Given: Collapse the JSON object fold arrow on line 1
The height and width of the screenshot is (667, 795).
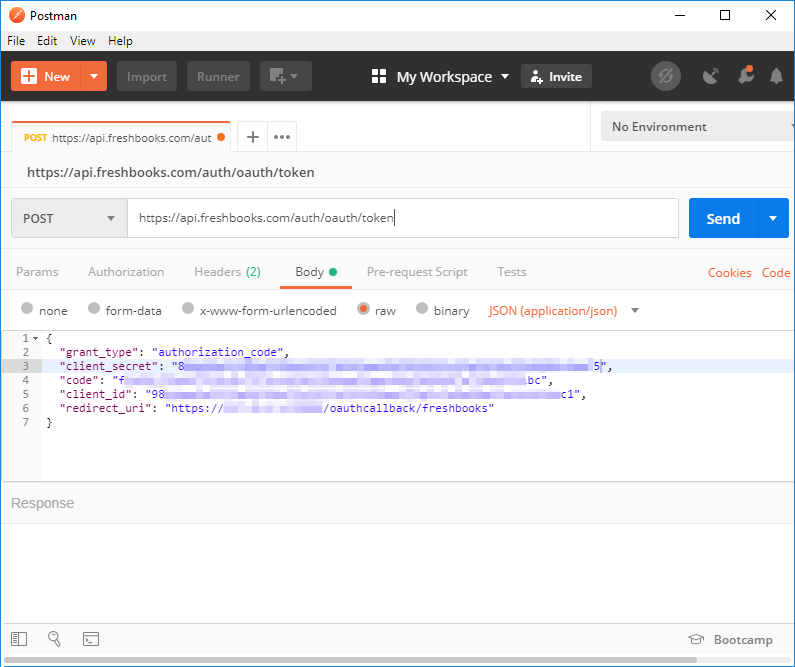Looking at the screenshot, I should [x=35, y=338].
